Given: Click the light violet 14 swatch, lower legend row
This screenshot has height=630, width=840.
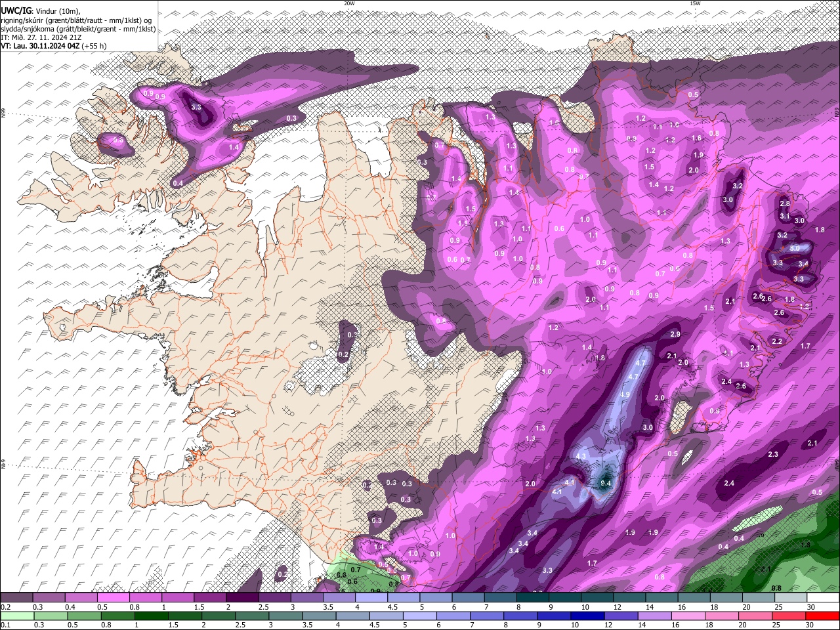Looking at the screenshot, I should tap(654, 616).
